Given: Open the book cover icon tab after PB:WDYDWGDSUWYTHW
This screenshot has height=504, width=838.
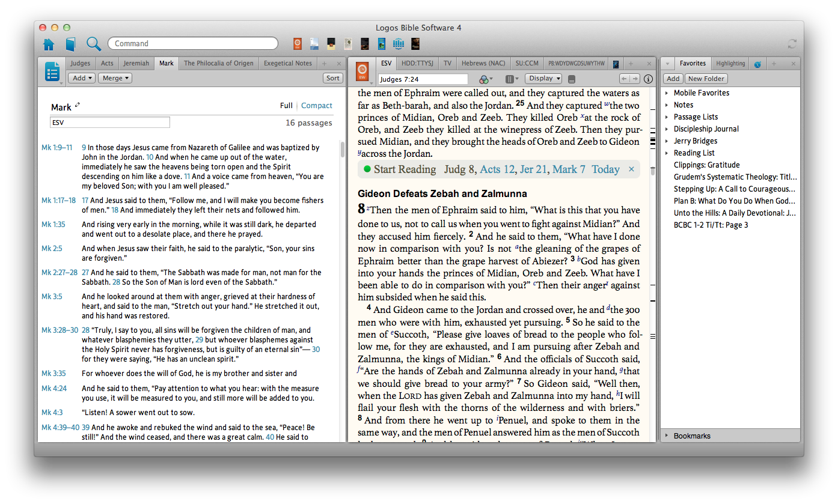Looking at the screenshot, I should [616, 64].
